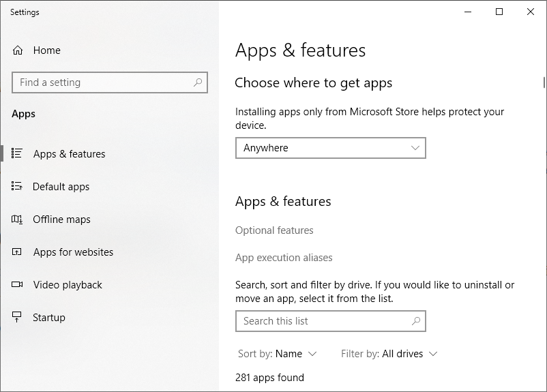
Task: Open the Optional features link
Action: tap(274, 230)
